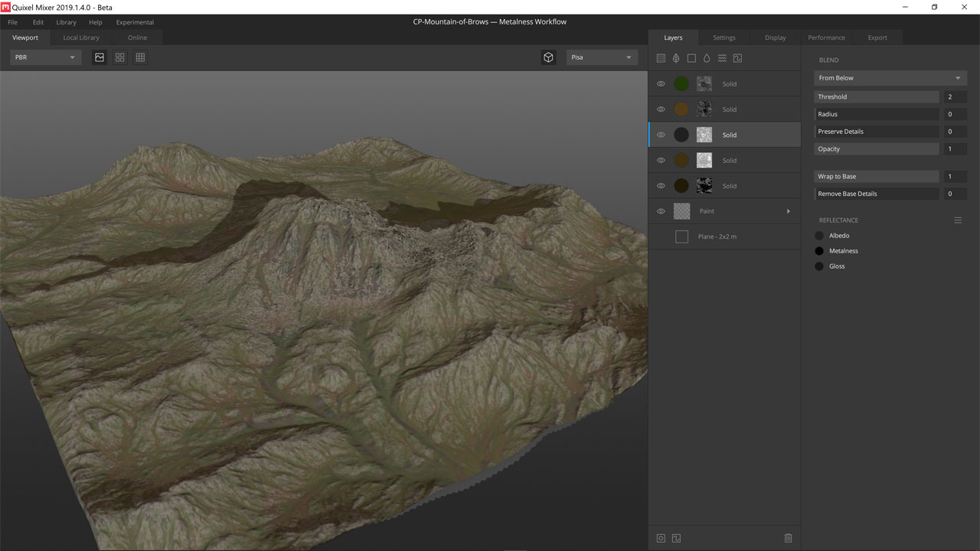Click the waves icon in the Layers toolbar
The width and height of the screenshot is (980, 551).
click(722, 58)
